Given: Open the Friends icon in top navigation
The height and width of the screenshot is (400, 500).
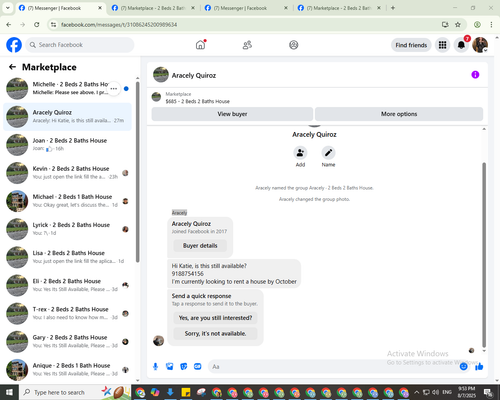Looking at the screenshot, I should [x=247, y=45].
